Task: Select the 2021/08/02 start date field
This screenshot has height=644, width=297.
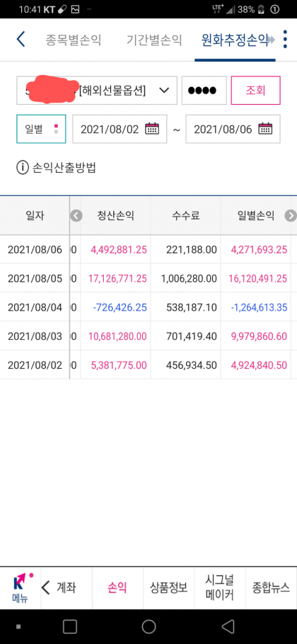Action: pyautogui.click(x=120, y=129)
